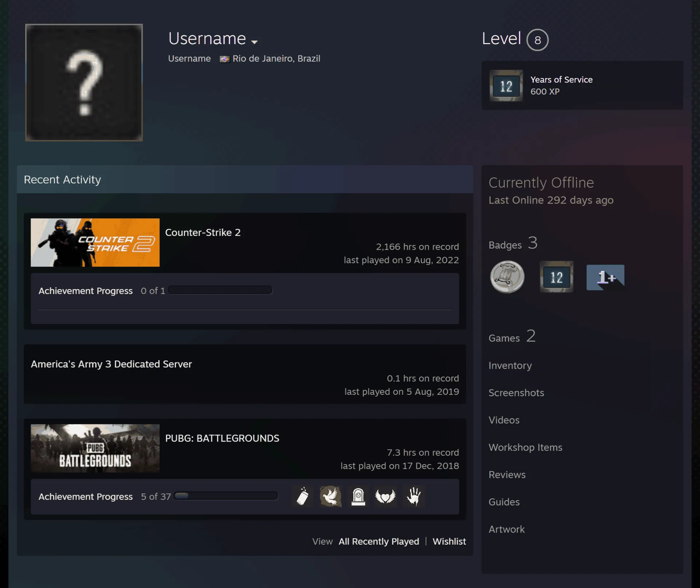Expand the Username dropdown arrow
Image resolution: width=700 pixels, height=588 pixels.
click(254, 42)
